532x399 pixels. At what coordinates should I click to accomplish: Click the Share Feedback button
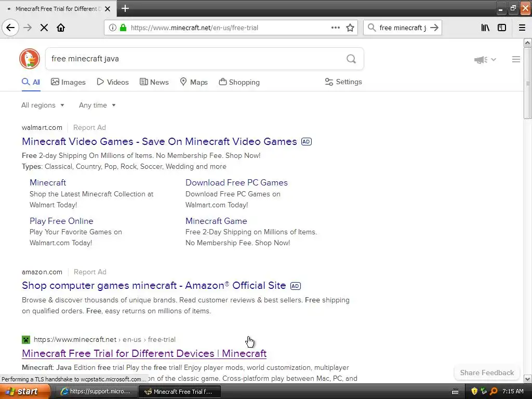(487, 373)
